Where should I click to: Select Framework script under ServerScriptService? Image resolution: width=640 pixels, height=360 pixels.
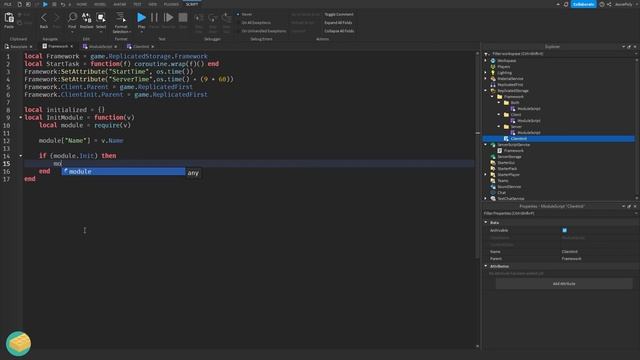(513, 151)
